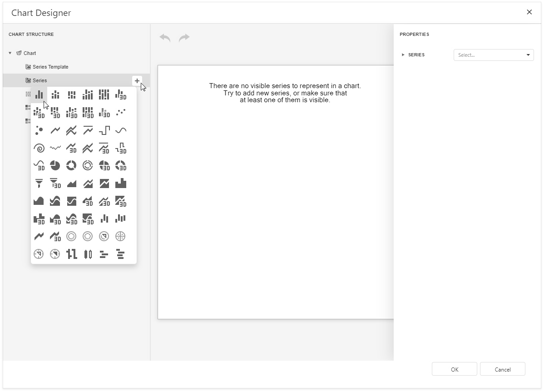This screenshot has width=544, height=392.
Task: Click the plus button to add a series
Action: click(137, 81)
